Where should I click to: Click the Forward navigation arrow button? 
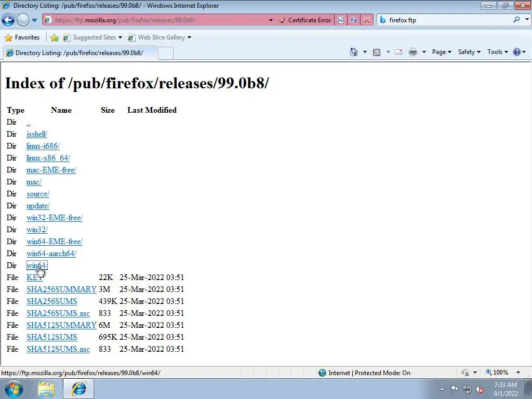[23, 20]
